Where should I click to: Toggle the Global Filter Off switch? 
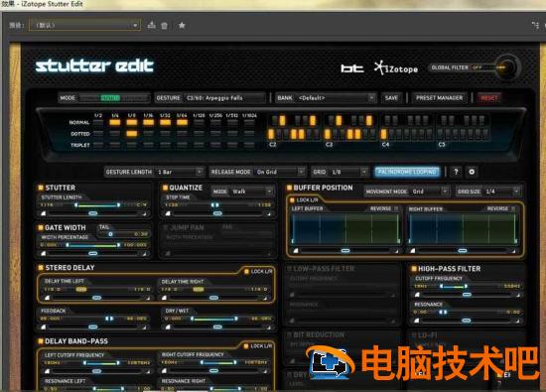(478, 67)
